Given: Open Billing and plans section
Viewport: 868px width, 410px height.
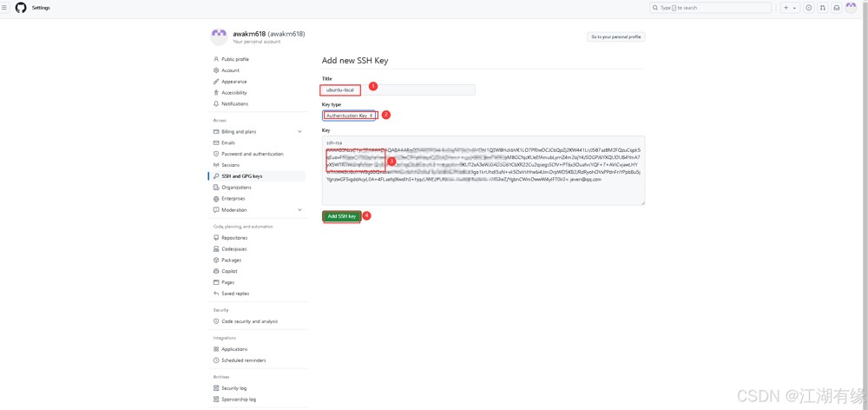Looking at the screenshot, I should click(239, 132).
